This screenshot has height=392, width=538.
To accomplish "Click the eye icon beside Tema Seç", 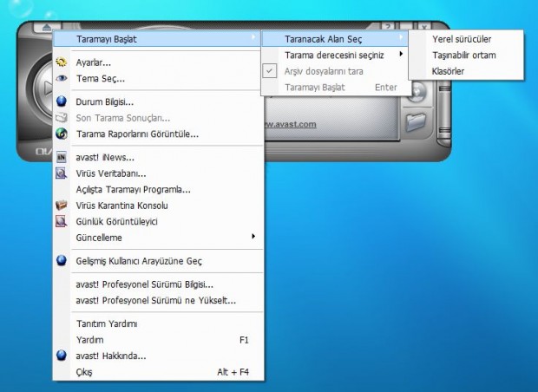I will (61, 78).
